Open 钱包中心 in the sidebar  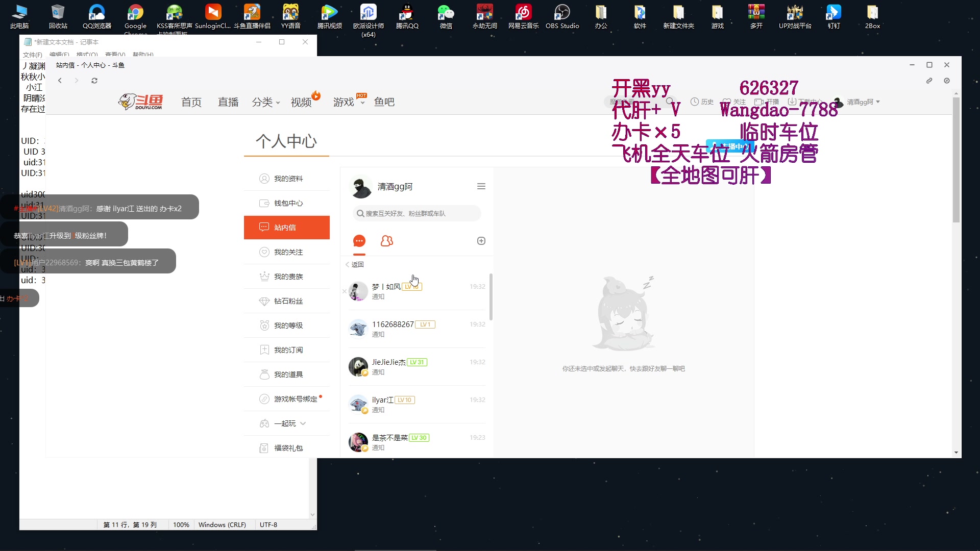(x=287, y=203)
